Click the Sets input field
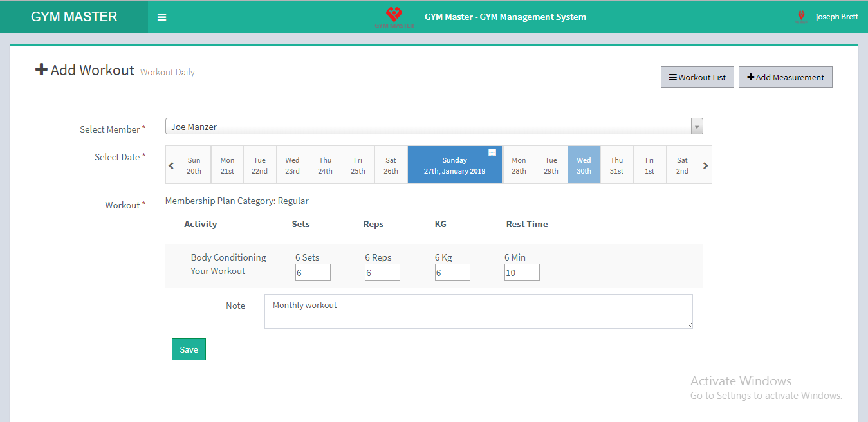The image size is (868, 422). coord(313,273)
